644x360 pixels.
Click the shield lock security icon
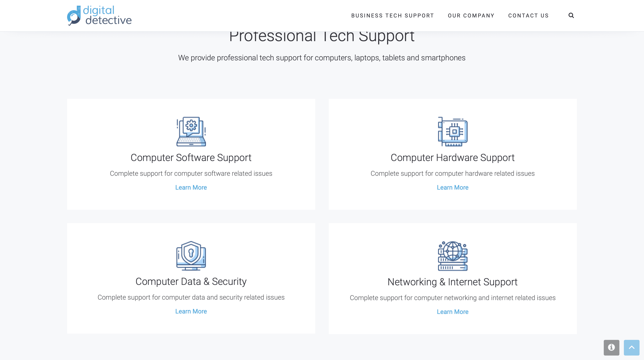[191, 256]
